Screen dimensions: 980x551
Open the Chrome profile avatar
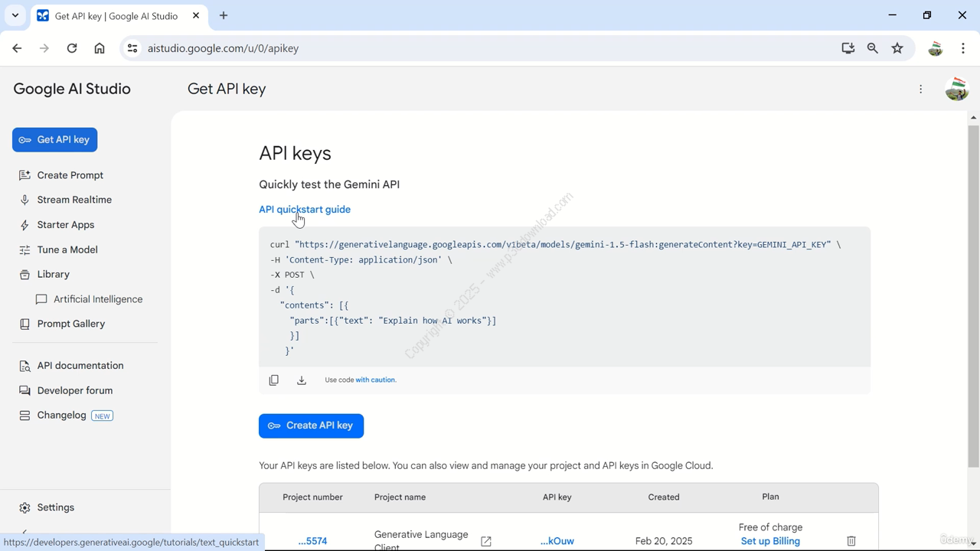(x=935, y=48)
